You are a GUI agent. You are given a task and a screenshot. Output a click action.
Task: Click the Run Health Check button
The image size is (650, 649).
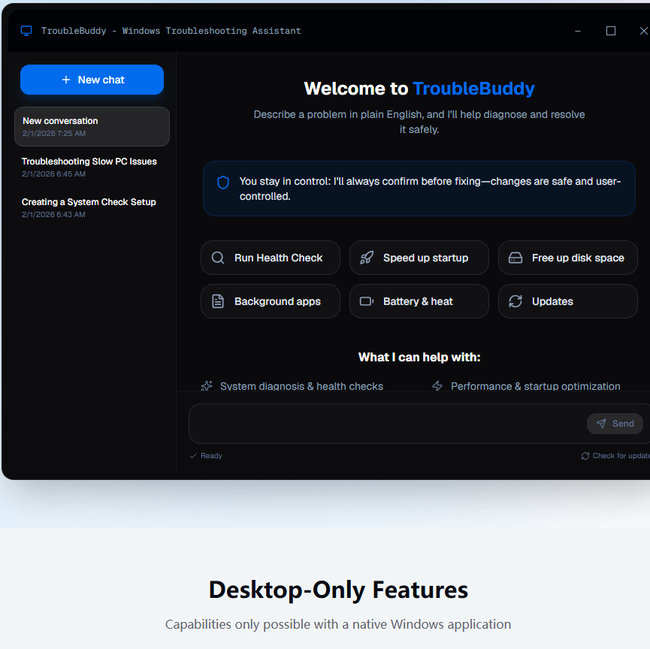coord(270,258)
